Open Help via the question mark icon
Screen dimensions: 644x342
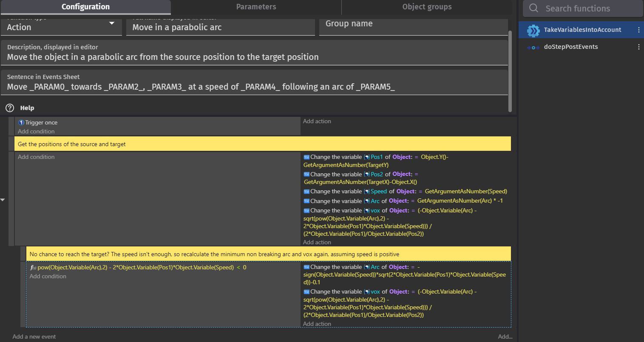pos(9,107)
